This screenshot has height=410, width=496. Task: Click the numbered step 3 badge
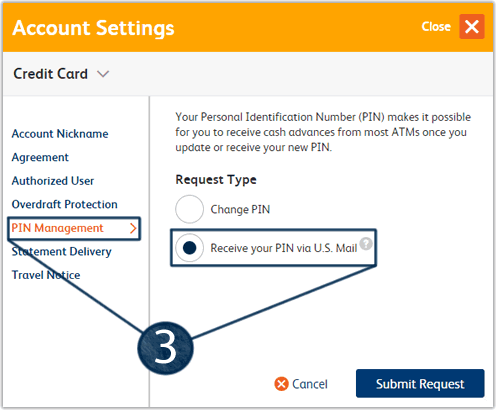[x=166, y=348]
